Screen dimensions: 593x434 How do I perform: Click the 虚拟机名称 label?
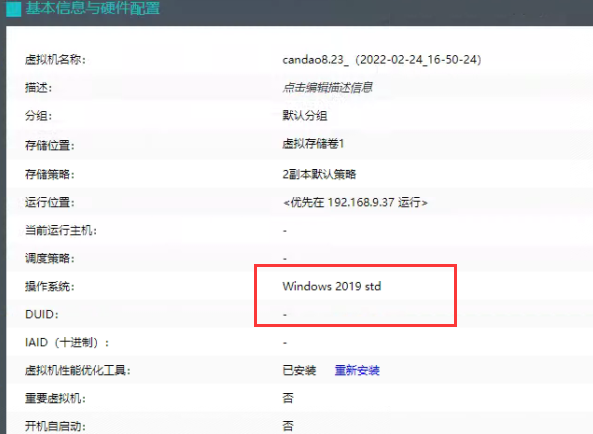point(55,60)
